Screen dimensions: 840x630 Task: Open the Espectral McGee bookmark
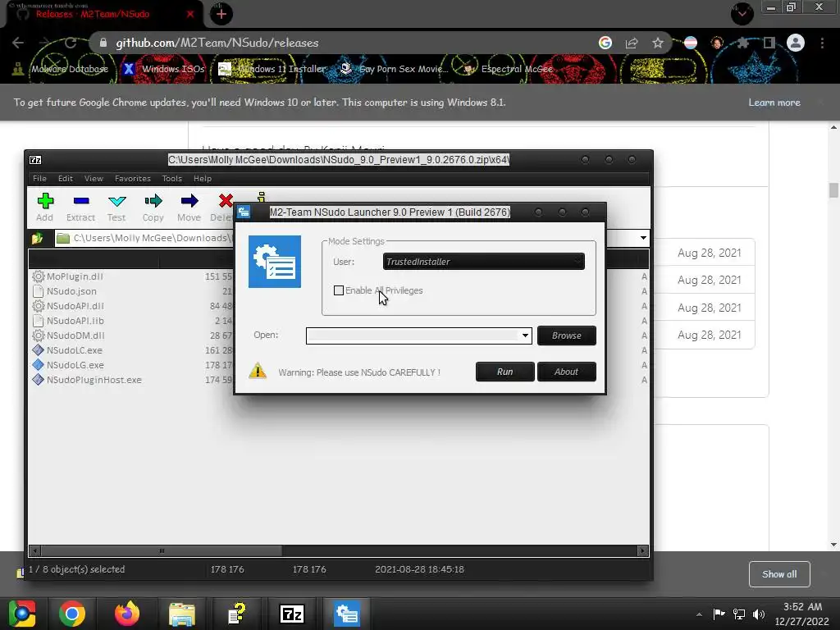(509, 69)
